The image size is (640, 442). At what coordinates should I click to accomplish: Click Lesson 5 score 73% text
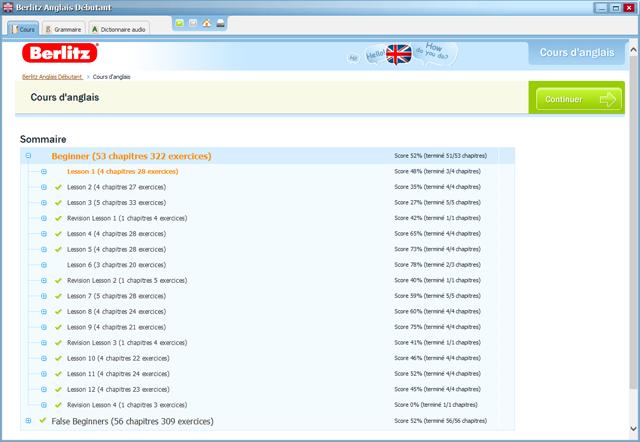[x=437, y=249]
